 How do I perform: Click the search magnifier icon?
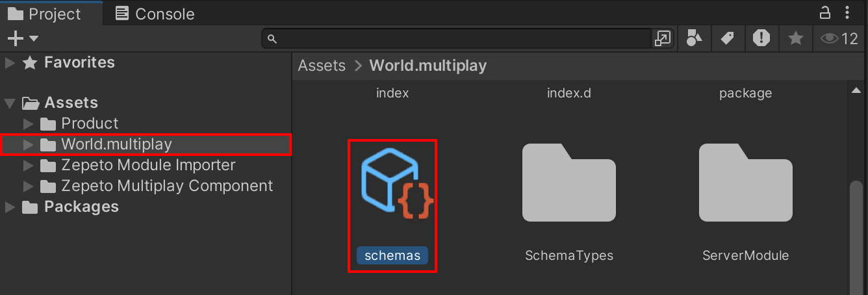point(272,39)
